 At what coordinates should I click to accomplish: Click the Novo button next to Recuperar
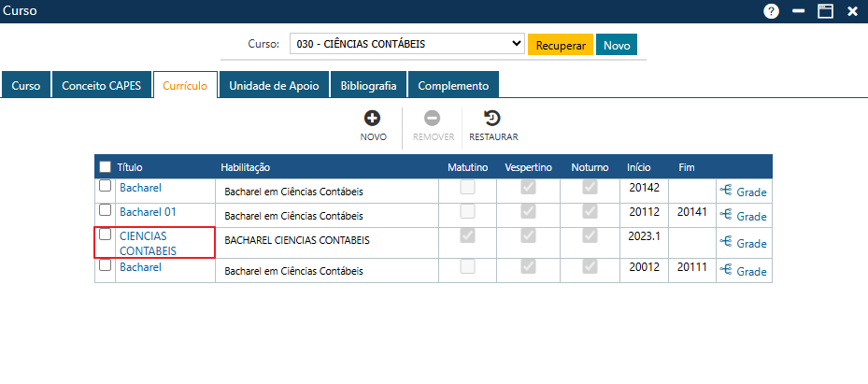tap(617, 45)
